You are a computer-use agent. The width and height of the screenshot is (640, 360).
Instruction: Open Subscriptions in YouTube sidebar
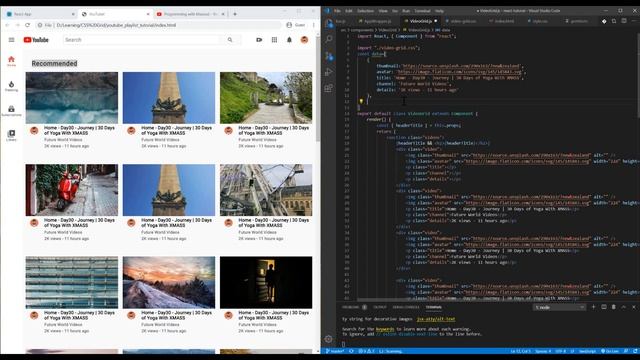click(11, 111)
